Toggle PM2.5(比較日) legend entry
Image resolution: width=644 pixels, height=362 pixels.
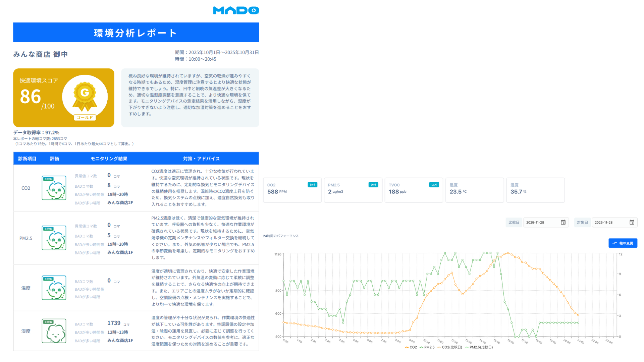click(479, 348)
